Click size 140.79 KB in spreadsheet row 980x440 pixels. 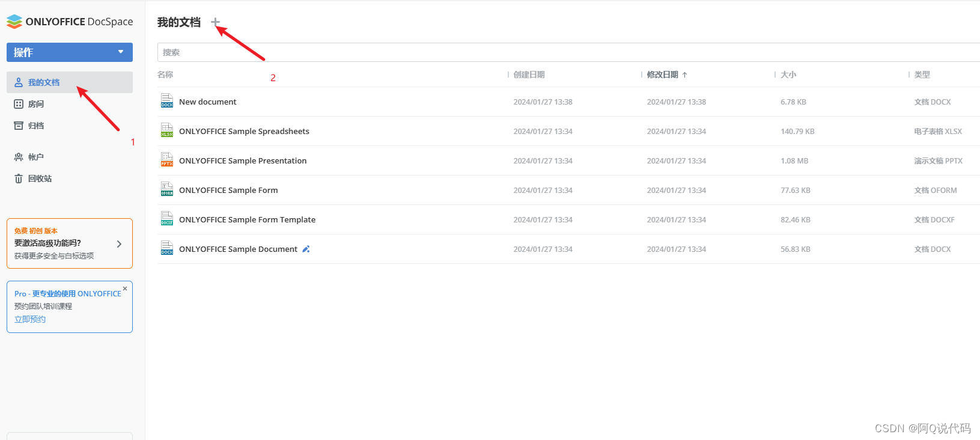pos(797,131)
